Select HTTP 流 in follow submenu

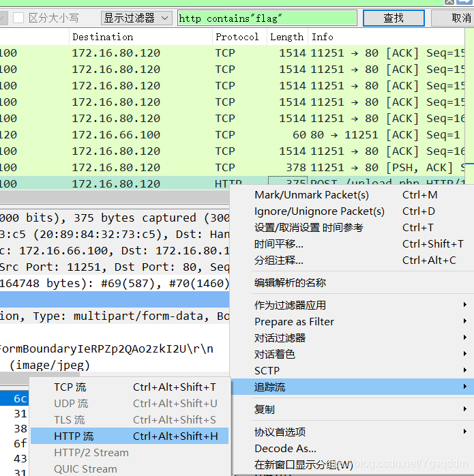click(x=130, y=436)
